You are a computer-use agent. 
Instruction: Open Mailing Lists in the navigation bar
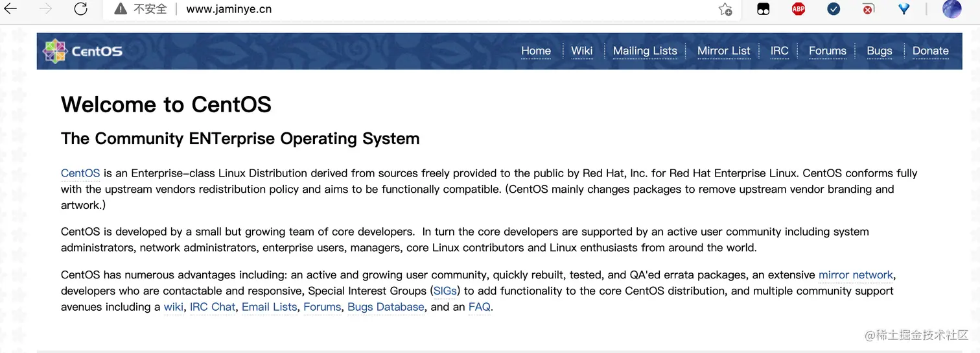point(645,51)
